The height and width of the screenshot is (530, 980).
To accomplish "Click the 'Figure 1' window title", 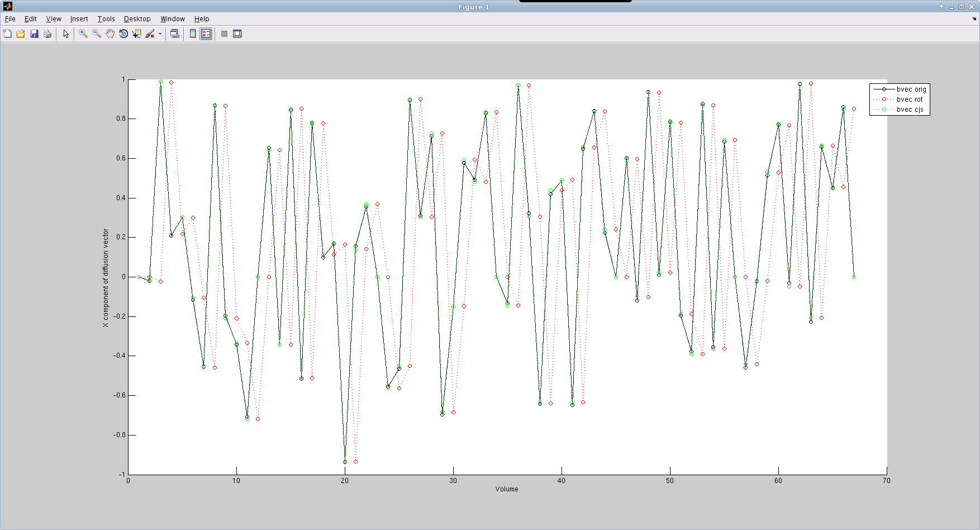I will (x=473, y=7).
